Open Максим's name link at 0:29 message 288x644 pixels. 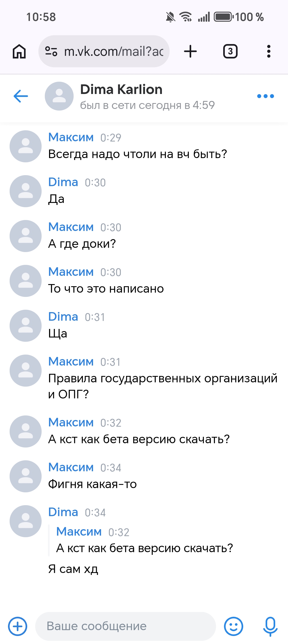(71, 138)
